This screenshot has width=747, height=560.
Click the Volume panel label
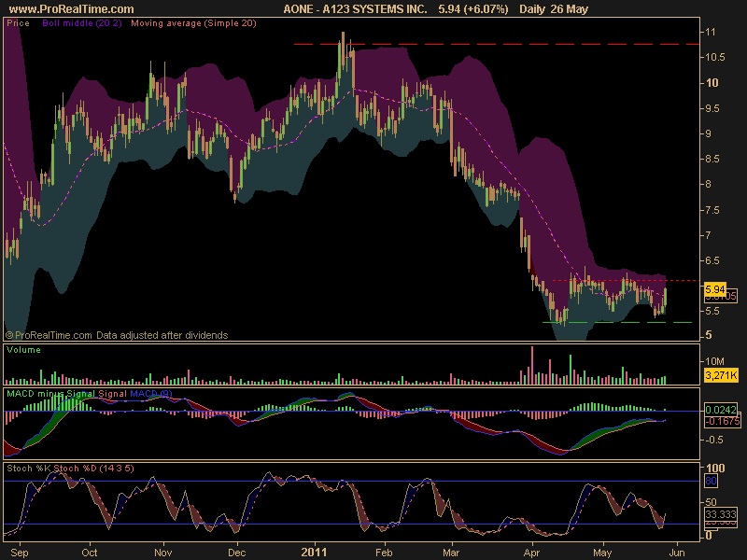coord(23,349)
